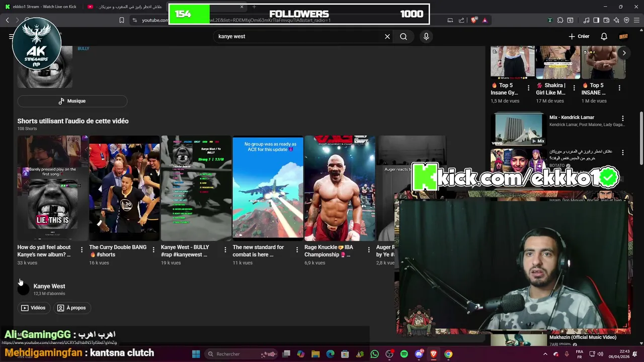The width and height of the screenshot is (644, 362).
Task: Open the 'Mix - Kendrick Lamar' playlist thumbnail
Action: point(518,129)
